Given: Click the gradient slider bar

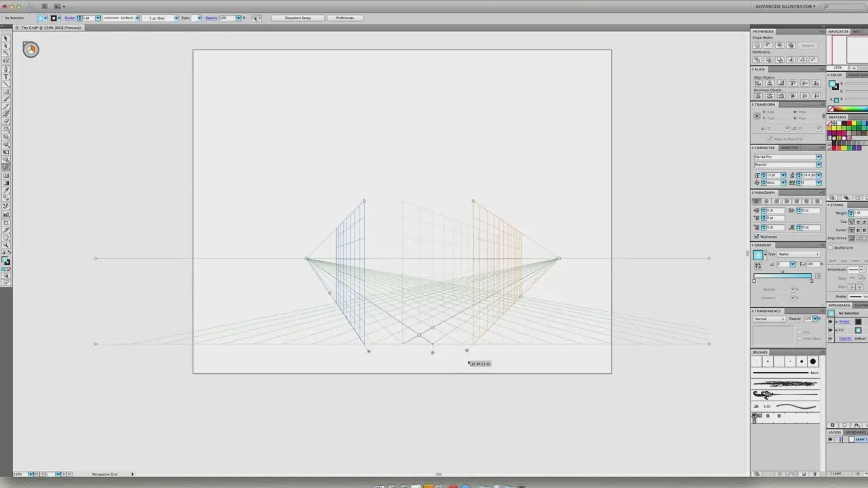Looking at the screenshot, I should [x=783, y=276].
